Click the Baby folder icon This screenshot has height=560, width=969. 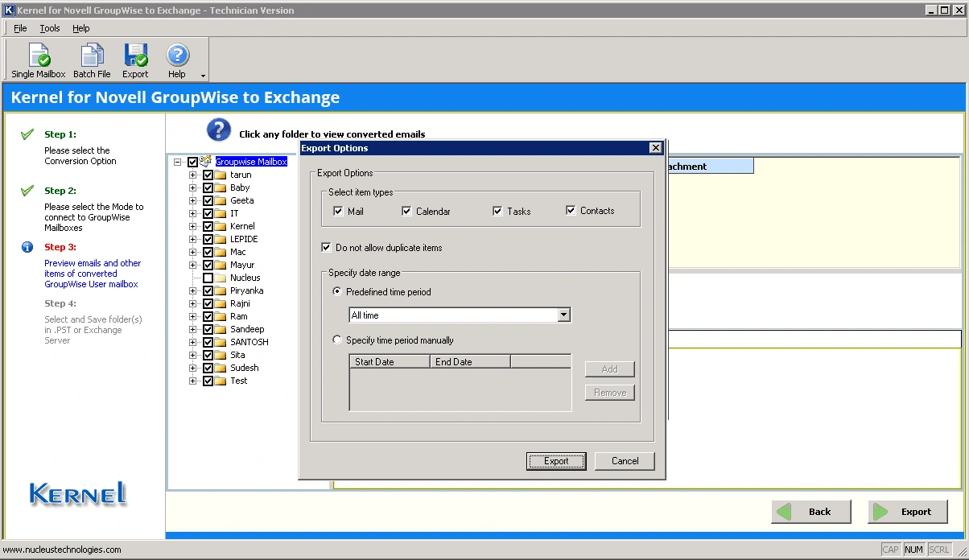tap(221, 187)
